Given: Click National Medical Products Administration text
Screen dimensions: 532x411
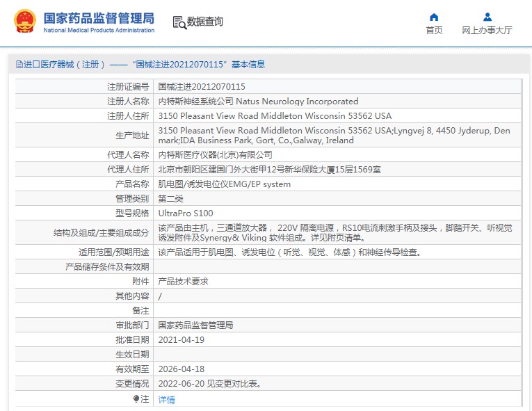Looking at the screenshot, I should coord(99,30).
